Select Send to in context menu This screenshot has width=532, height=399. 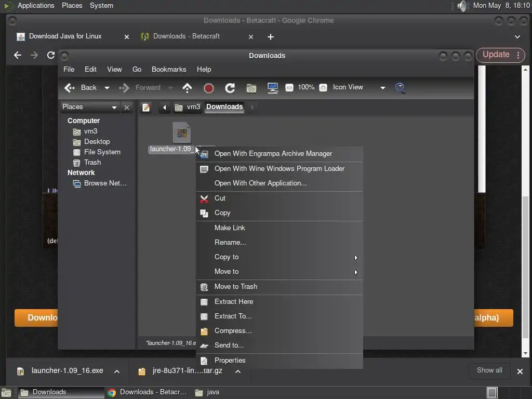pyautogui.click(x=280, y=345)
